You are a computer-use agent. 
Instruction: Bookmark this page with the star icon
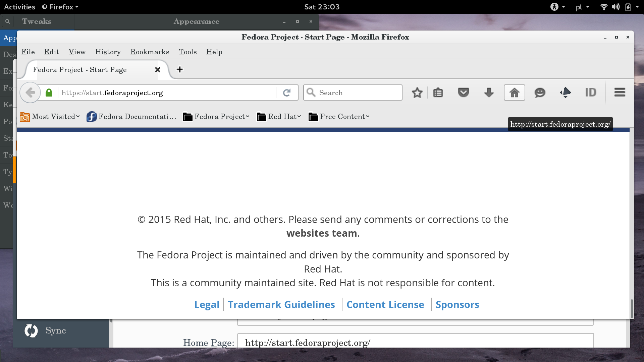(x=417, y=93)
